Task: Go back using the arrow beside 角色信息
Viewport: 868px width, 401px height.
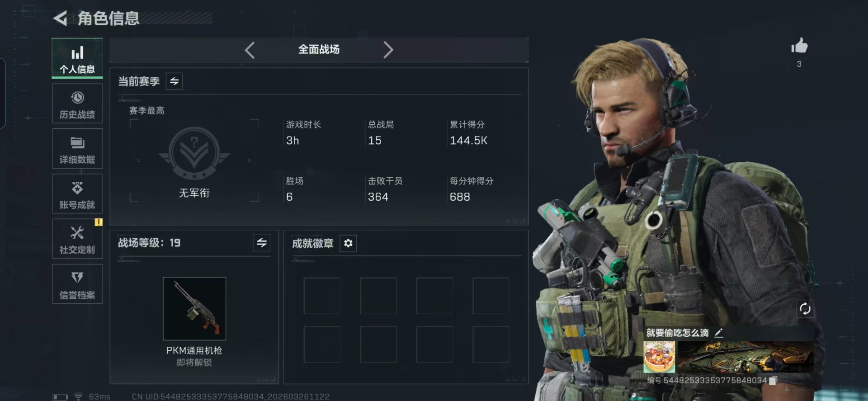Action: (x=60, y=18)
